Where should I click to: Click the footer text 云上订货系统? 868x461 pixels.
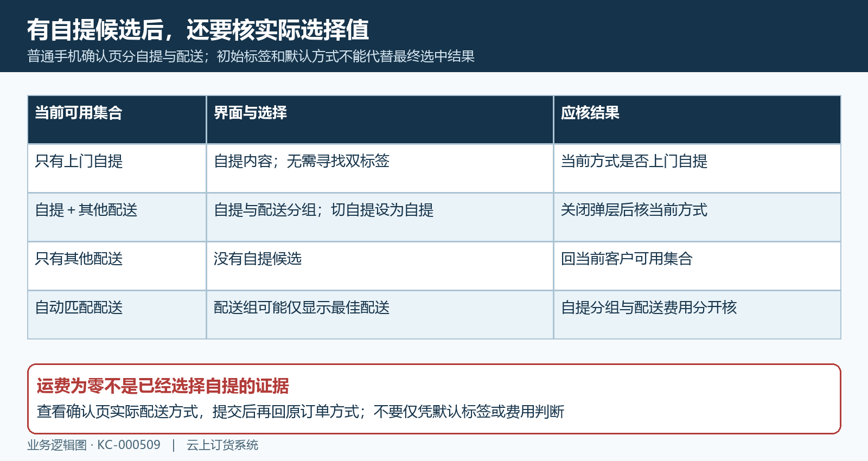tap(222, 445)
